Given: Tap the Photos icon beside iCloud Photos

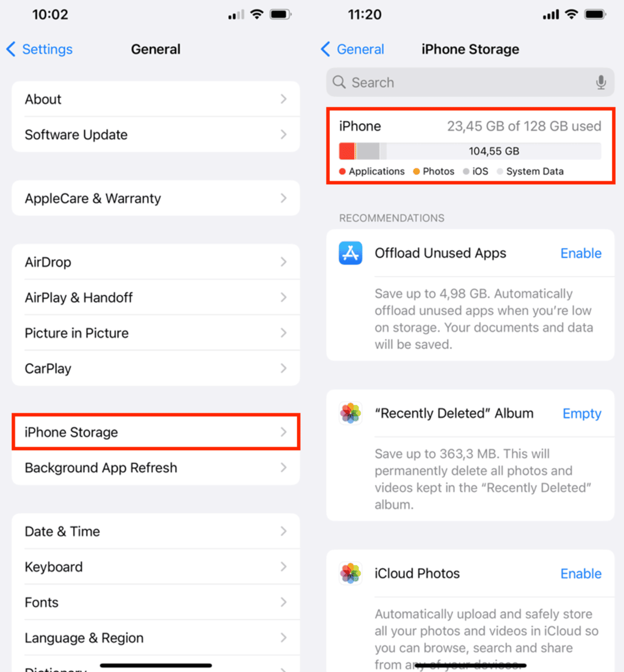Looking at the screenshot, I should pos(350,573).
